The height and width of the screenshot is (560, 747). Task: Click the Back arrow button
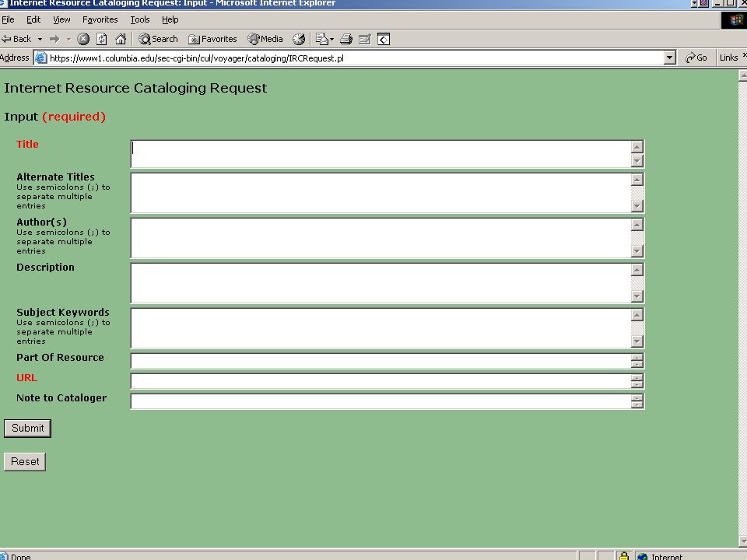click(x=16, y=39)
